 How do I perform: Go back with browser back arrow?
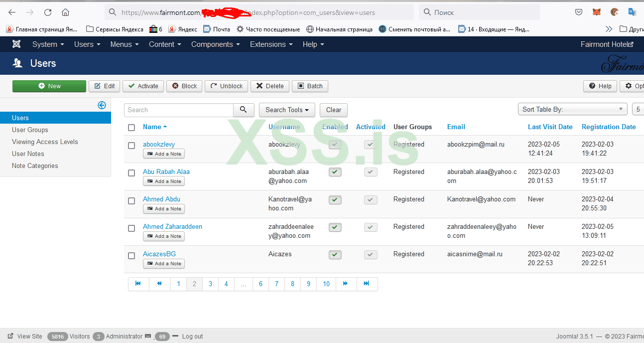(x=12, y=12)
